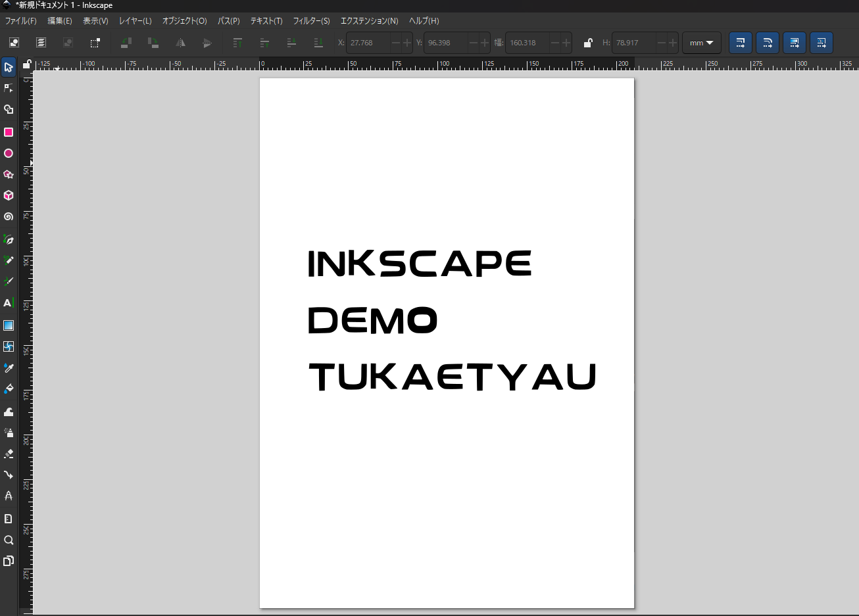The width and height of the screenshot is (859, 616).
Task: Select the Mesh gradient tool
Action: tap(9, 346)
